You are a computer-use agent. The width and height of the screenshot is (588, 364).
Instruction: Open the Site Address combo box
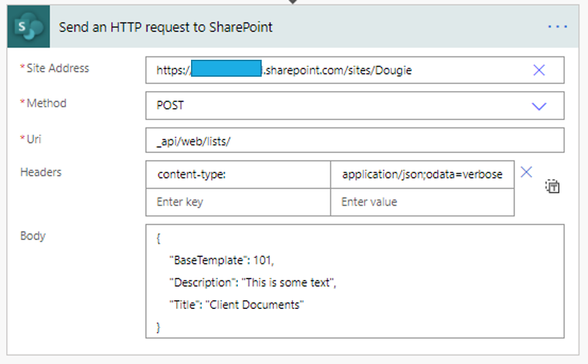pos(340,70)
